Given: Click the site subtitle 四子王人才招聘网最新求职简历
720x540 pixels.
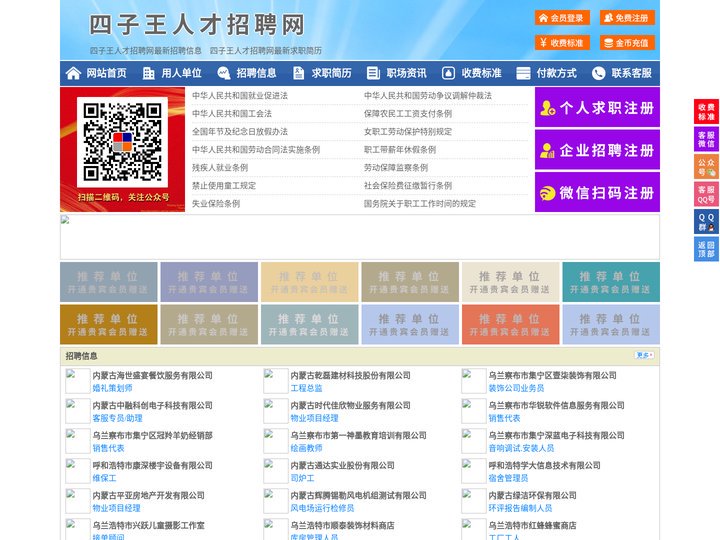Looking at the screenshot, I should (265, 50).
